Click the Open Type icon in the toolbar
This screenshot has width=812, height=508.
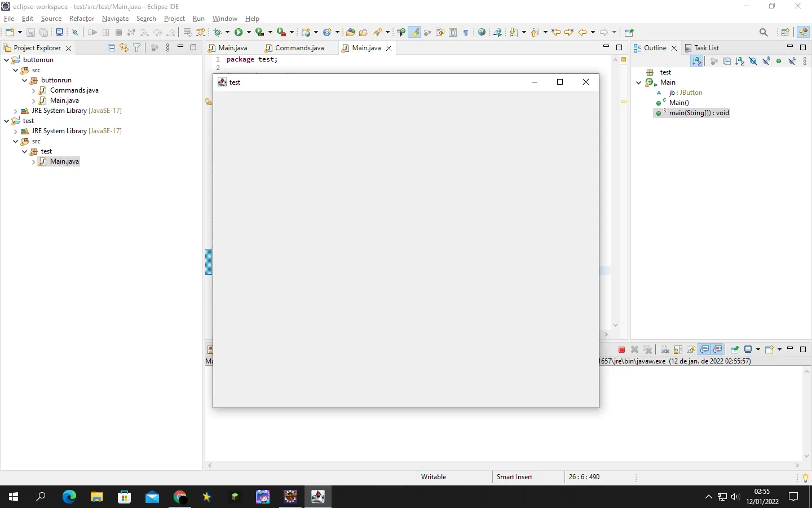point(350,32)
